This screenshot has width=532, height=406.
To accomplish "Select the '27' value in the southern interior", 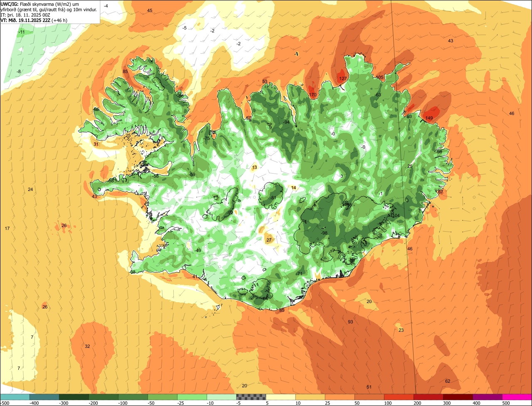I will (269, 240).
